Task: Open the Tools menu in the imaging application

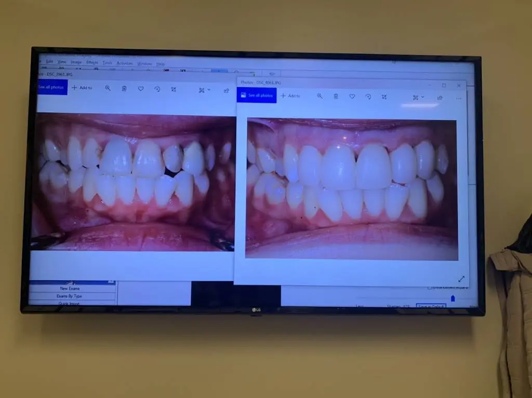Action: [x=107, y=63]
